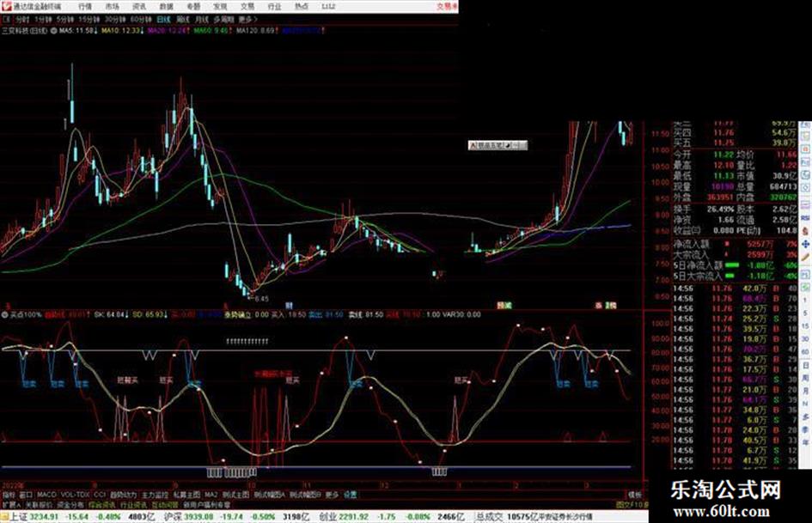Open the 发现 menu
The height and width of the screenshot is (523, 812).
(x=220, y=6)
